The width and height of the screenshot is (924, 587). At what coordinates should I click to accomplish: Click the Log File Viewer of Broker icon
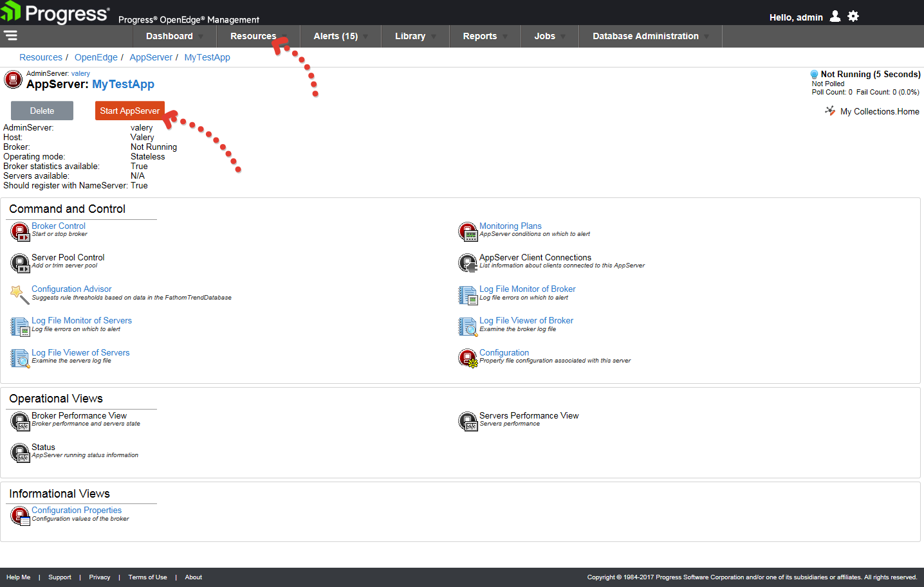coord(468,327)
